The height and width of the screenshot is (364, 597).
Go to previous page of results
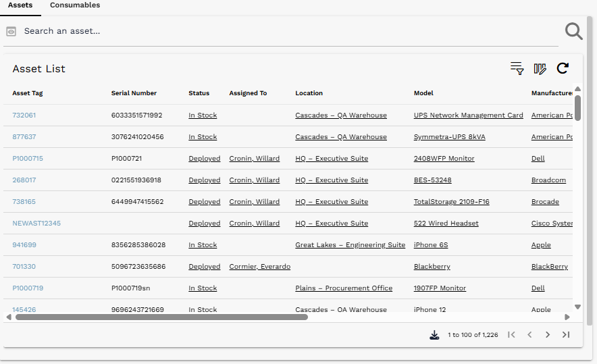click(529, 335)
